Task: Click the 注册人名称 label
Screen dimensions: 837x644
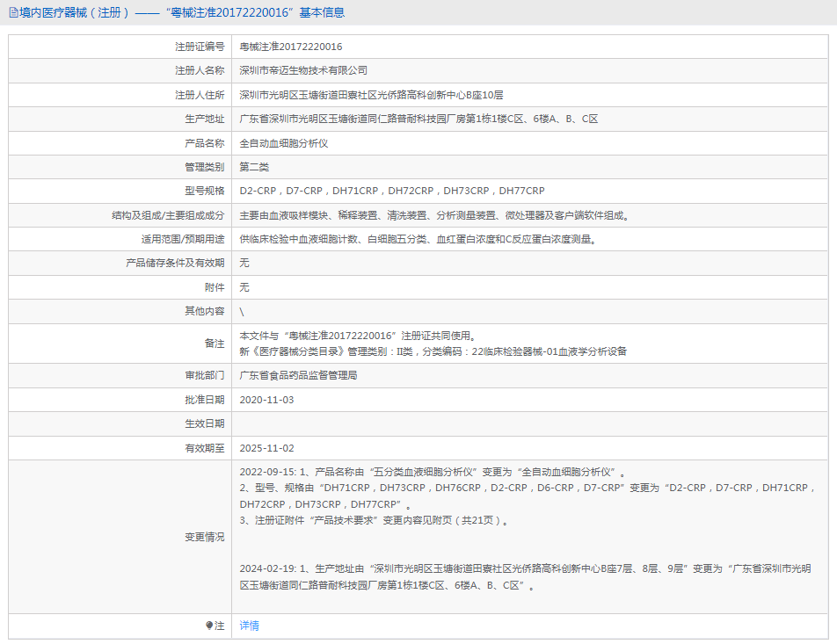Action: pos(200,70)
